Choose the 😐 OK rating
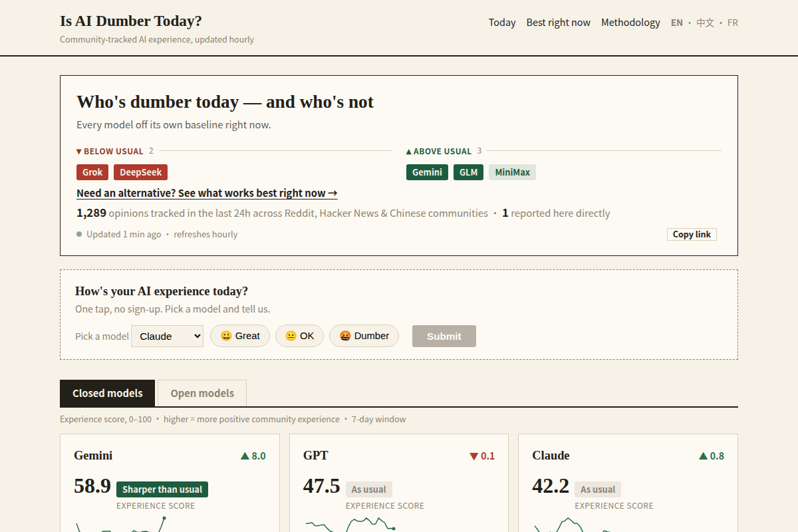 point(299,336)
